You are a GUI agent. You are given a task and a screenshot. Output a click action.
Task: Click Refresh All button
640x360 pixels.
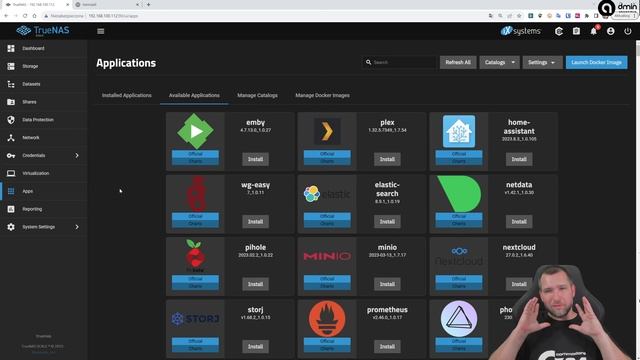click(458, 62)
